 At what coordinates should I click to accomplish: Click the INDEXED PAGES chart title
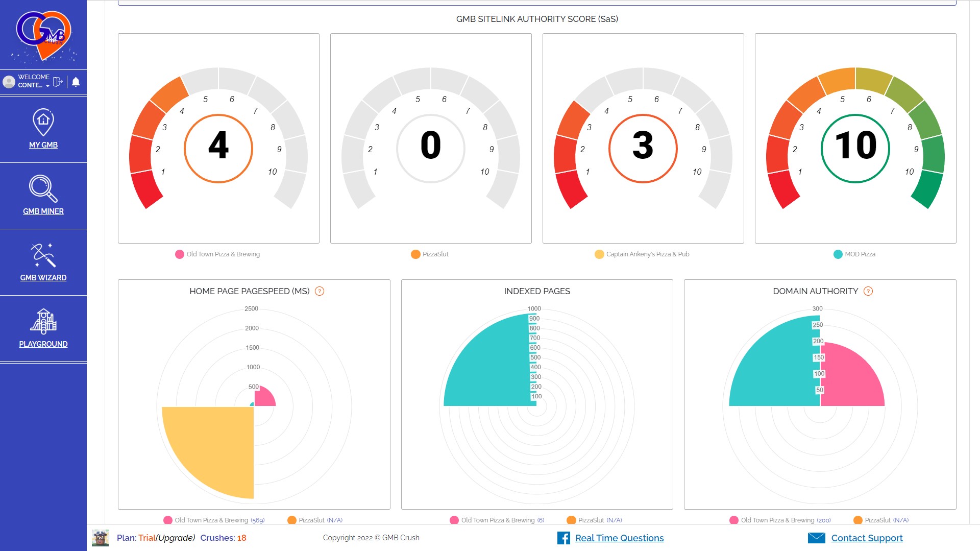click(x=537, y=291)
